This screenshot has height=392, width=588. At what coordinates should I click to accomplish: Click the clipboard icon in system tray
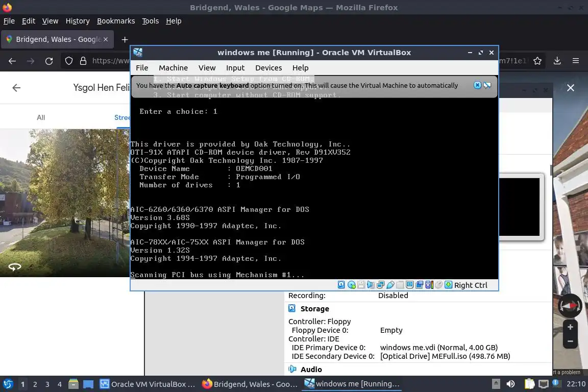[x=529, y=384]
